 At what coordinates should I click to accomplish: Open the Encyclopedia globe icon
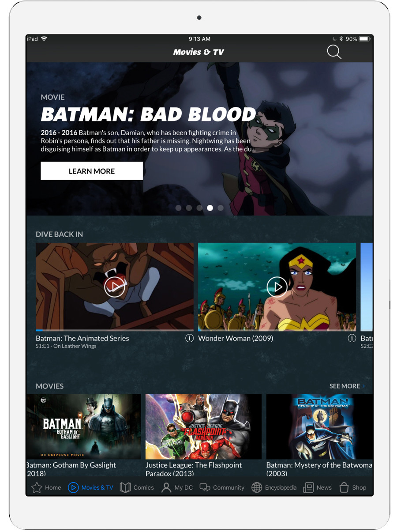coord(257,487)
